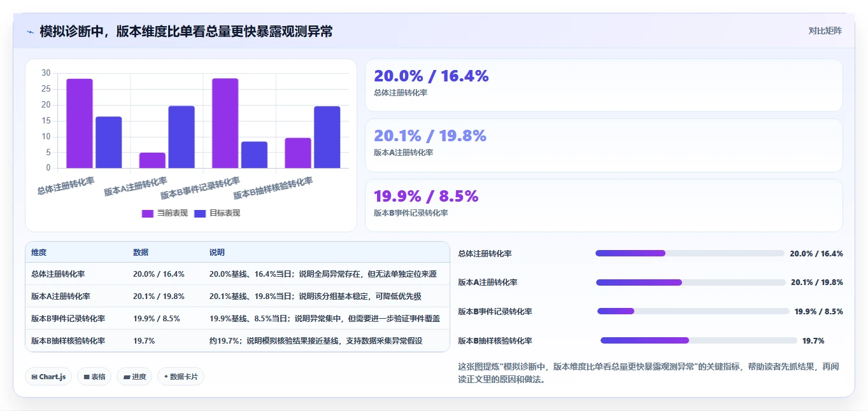Click blue 版本A注册转化率 bar in chart
Screen dimensions: 868x411
[181, 137]
